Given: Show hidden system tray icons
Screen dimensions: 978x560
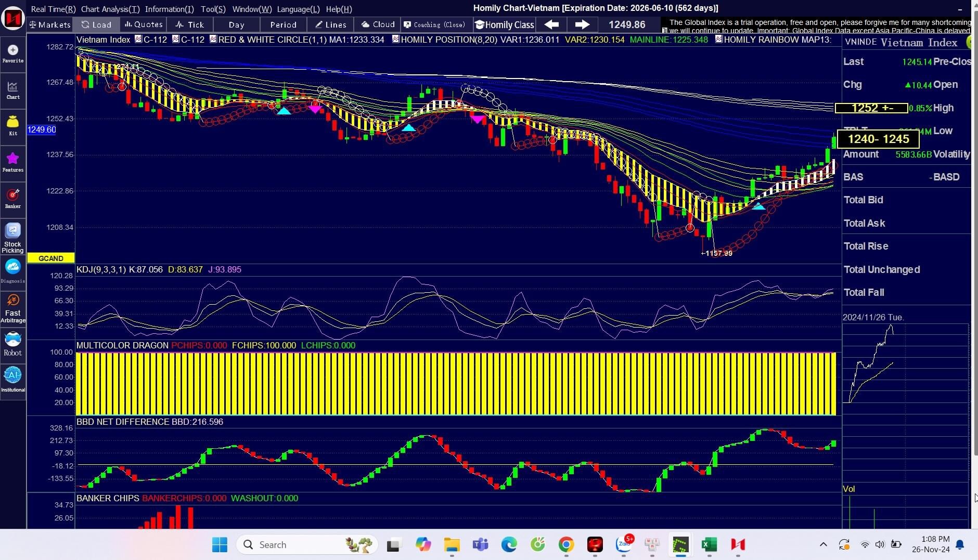Looking at the screenshot, I should (823, 544).
